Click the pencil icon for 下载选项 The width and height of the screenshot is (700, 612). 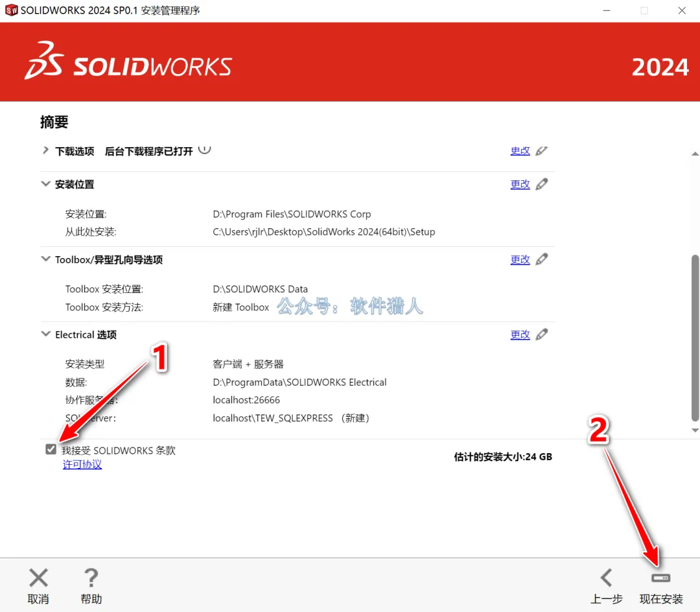[x=541, y=151]
